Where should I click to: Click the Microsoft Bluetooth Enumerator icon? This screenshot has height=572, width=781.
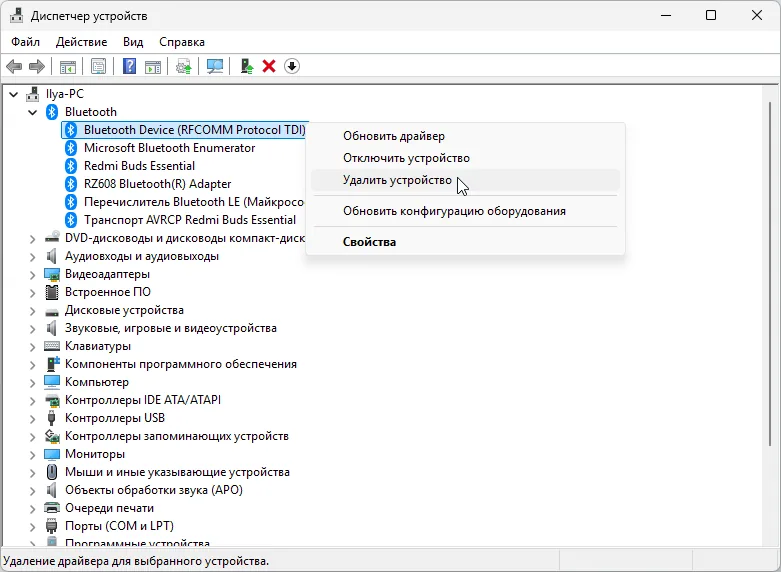coord(71,147)
